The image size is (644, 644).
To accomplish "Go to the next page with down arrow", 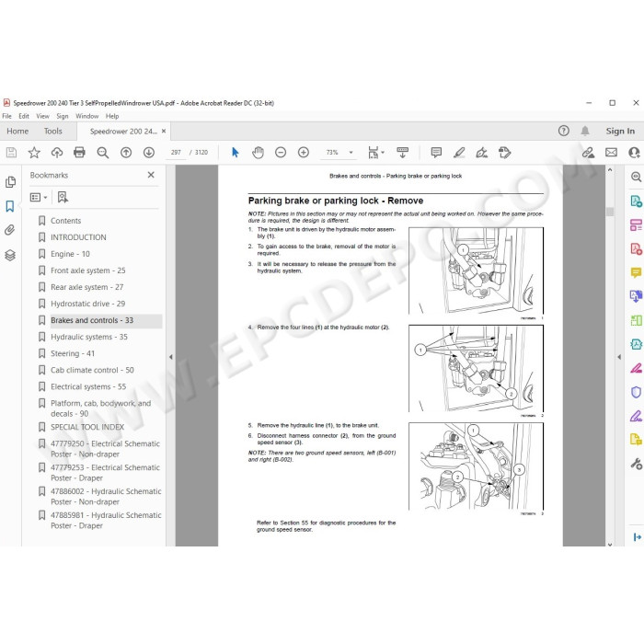I will pos(149,153).
